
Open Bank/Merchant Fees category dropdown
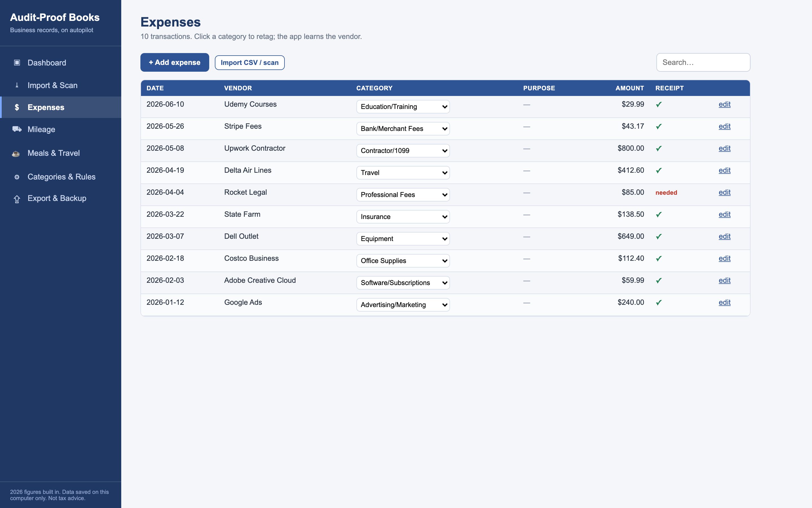(403, 129)
